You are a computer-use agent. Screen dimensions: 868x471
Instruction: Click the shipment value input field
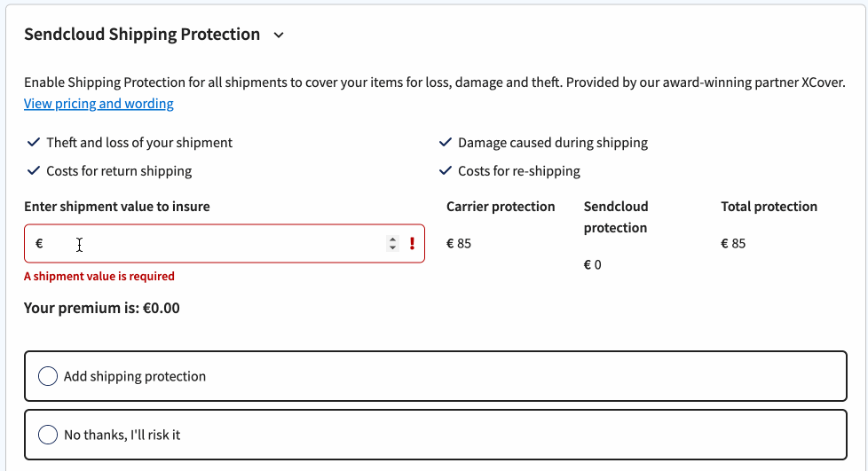click(x=225, y=244)
